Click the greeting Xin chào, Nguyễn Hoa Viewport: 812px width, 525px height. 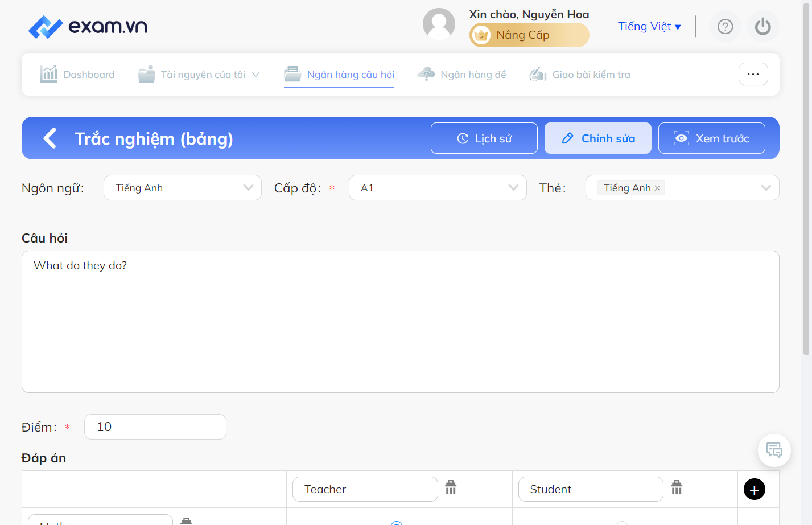pyautogui.click(x=529, y=14)
